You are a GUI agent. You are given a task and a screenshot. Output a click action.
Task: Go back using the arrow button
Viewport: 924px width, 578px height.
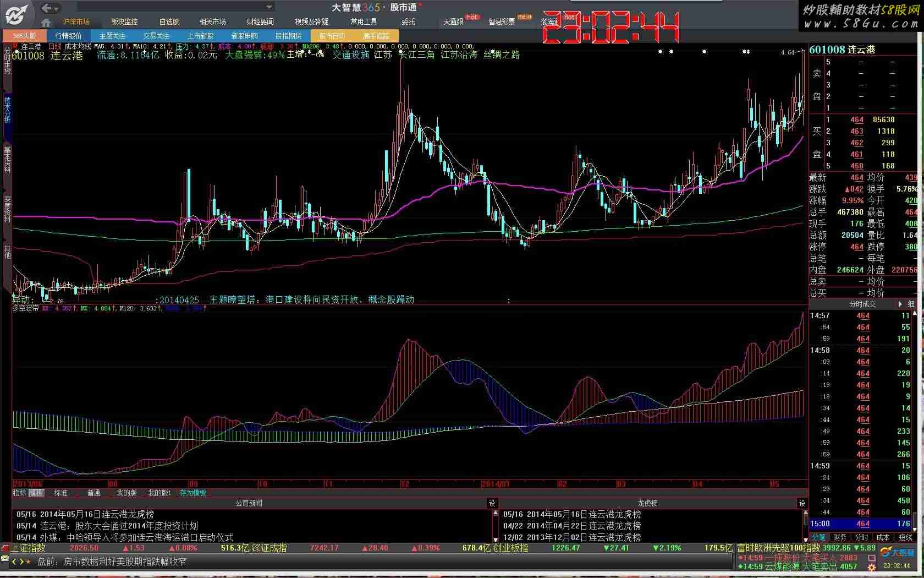tap(47, 8)
